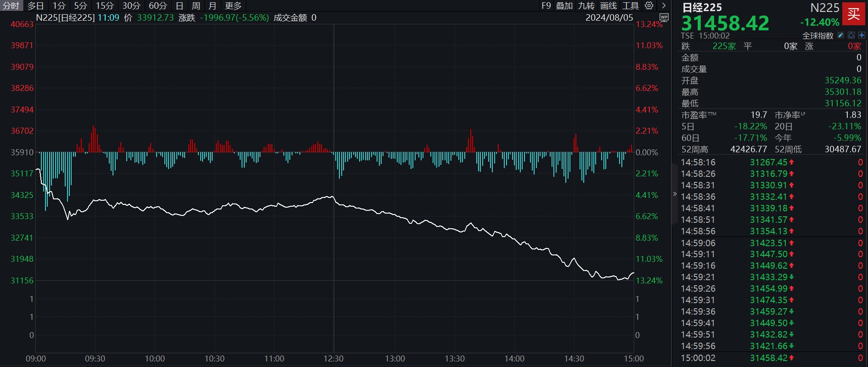
Task: Toggle 九转 indicator
Action: click(586, 6)
